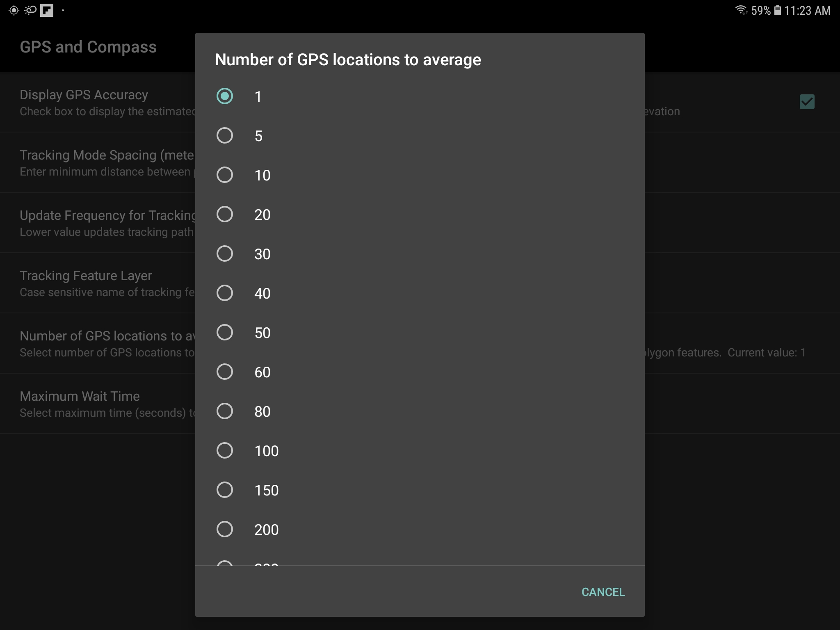This screenshot has width=840, height=630.
Task: Choose the 50 locations option
Action: [x=225, y=333]
